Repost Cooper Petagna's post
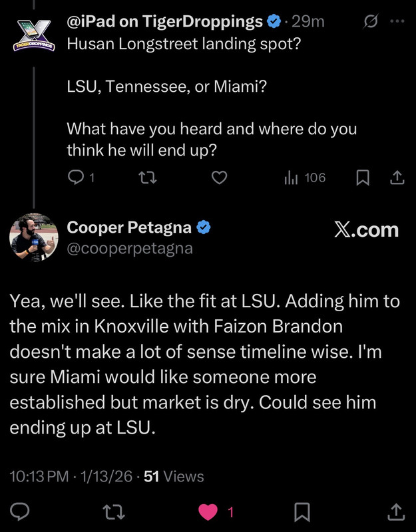The width and height of the screenshot is (416, 532). click(114, 511)
